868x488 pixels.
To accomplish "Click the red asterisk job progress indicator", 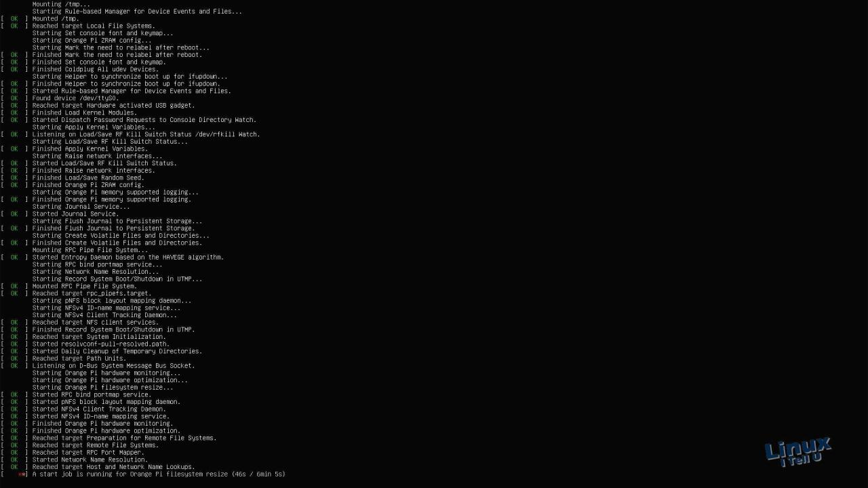I will tap(22, 474).
